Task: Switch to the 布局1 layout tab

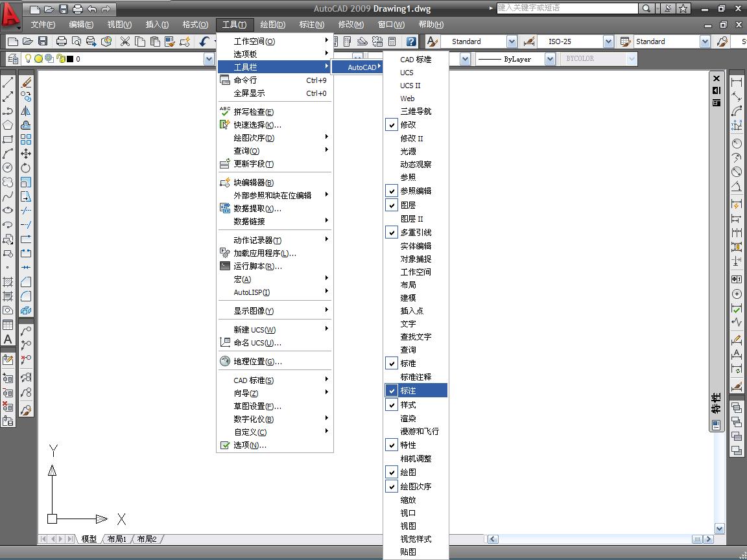Action: point(117,539)
